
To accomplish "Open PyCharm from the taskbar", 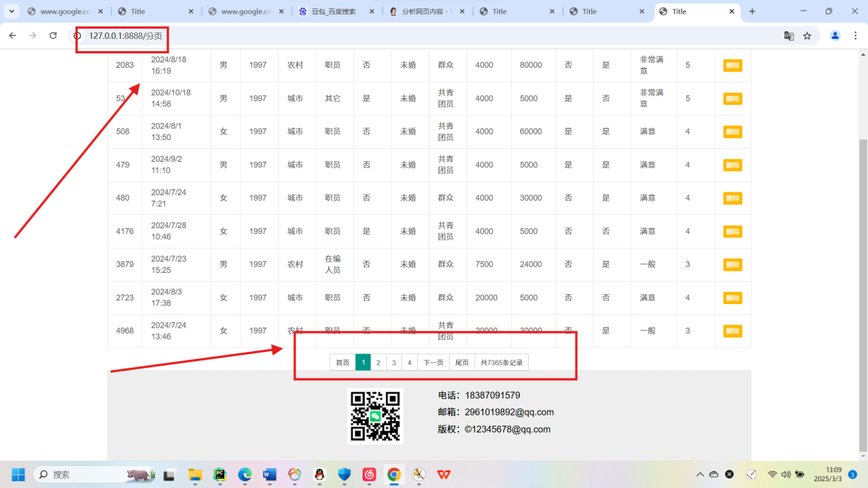I will point(220,475).
